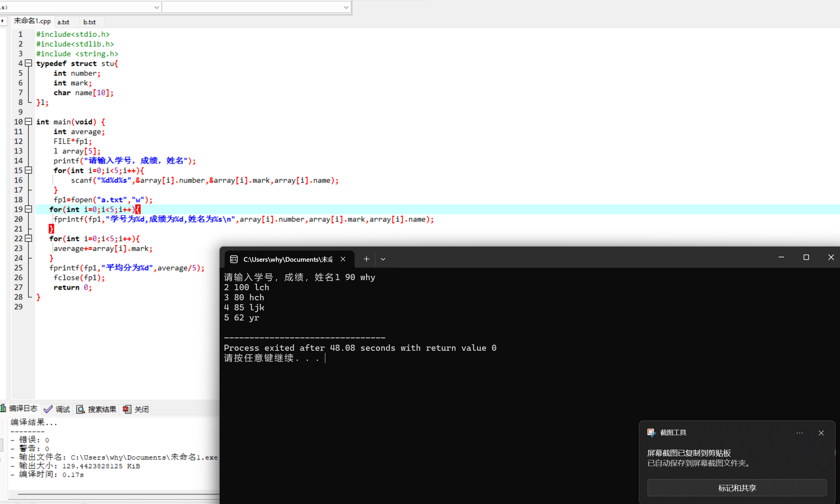
Task: Dismiss the 截图工具 notification
Action: (821, 433)
